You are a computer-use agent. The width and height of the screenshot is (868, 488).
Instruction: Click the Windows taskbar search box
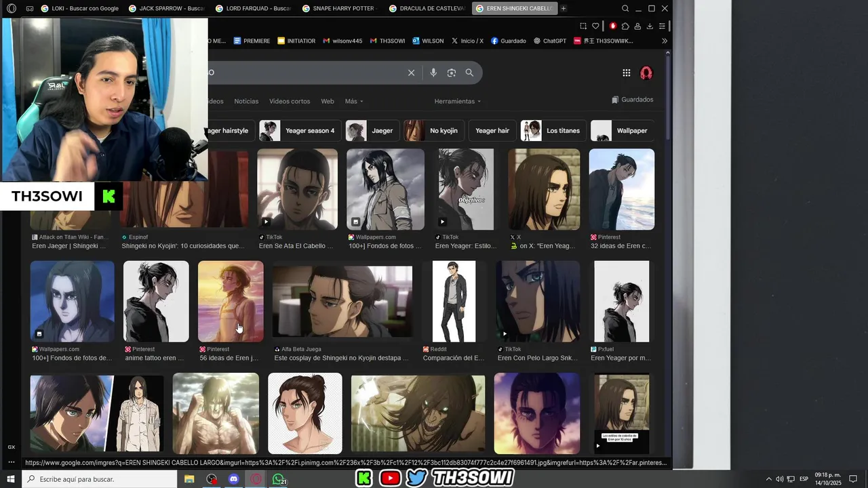pyautogui.click(x=100, y=479)
